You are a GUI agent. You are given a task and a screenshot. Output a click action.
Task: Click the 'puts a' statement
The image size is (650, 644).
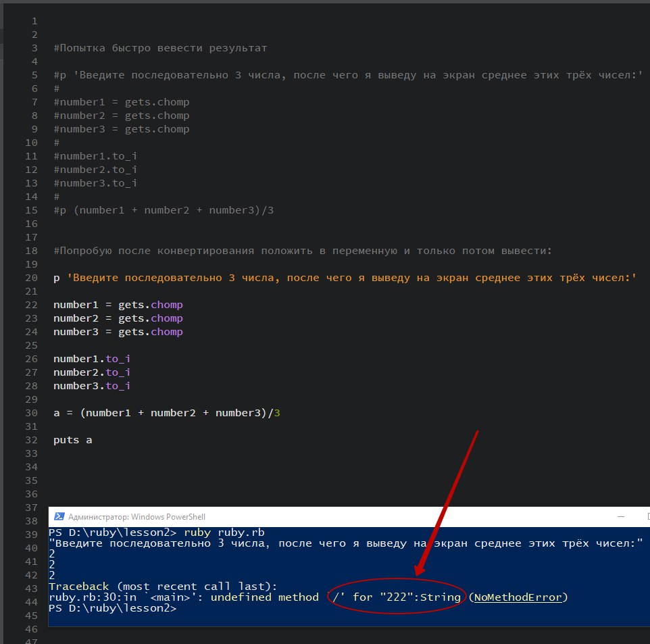pyautogui.click(x=73, y=440)
